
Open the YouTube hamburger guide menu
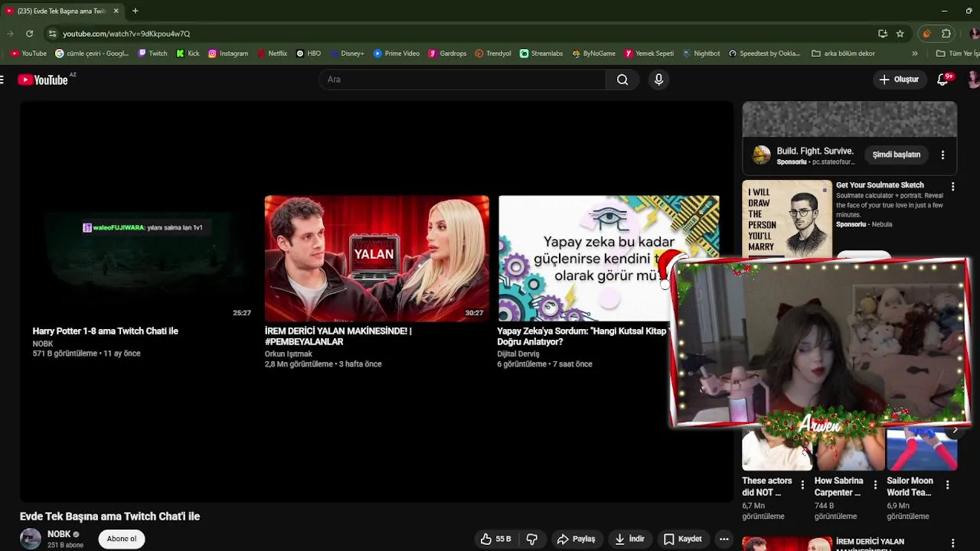(x=2, y=80)
